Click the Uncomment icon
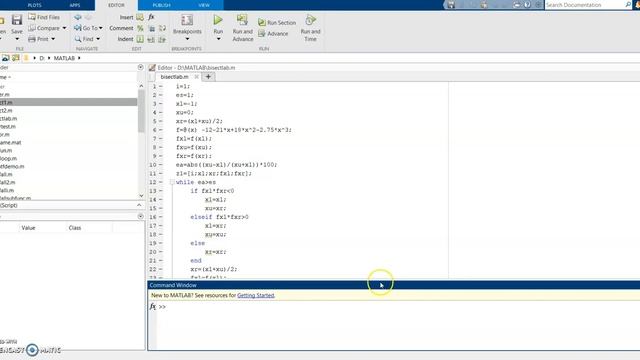Viewport: 640px width, 360px height. pyautogui.click(x=151, y=28)
